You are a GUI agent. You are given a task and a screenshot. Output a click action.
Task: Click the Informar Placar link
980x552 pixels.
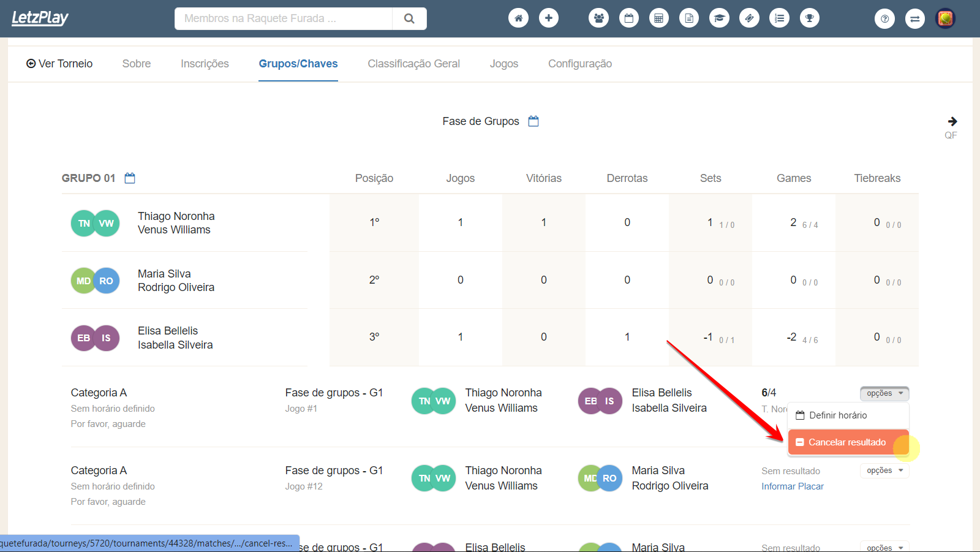793,486
